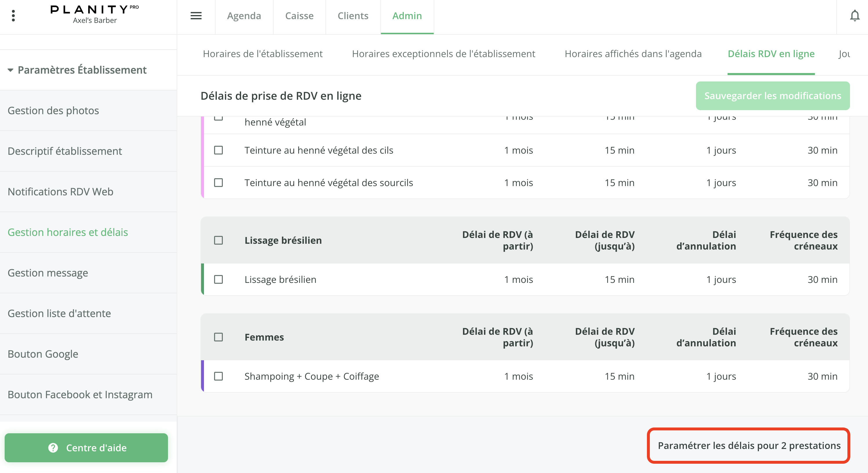
Task: Go to Gestion des photos
Action: point(53,110)
